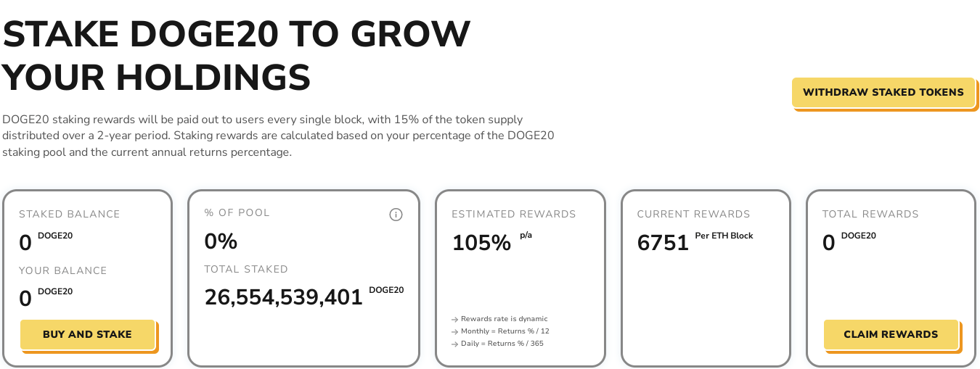The width and height of the screenshot is (980, 369).
Task: Click the arrow icon beside Rewards rate is dynamic
Action: point(454,320)
